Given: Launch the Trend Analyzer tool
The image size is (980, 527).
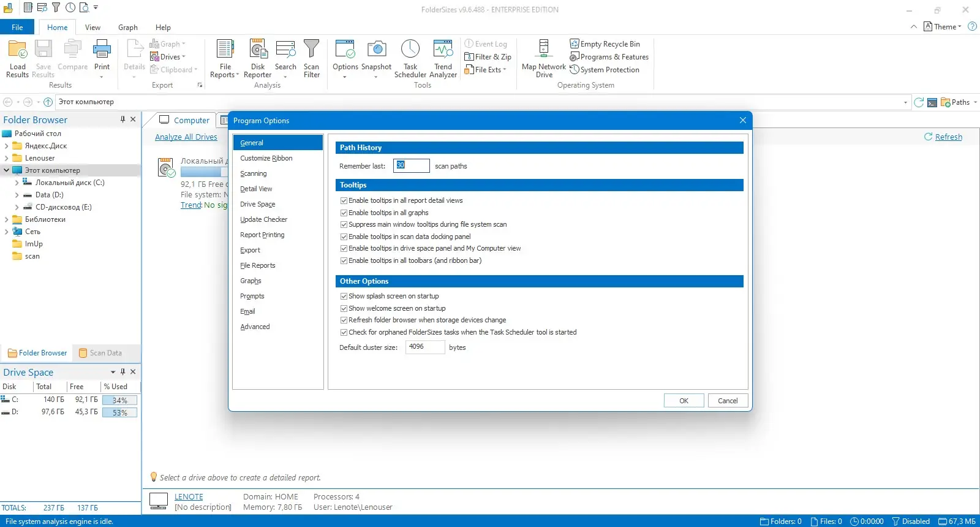Looking at the screenshot, I should pyautogui.click(x=443, y=59).
